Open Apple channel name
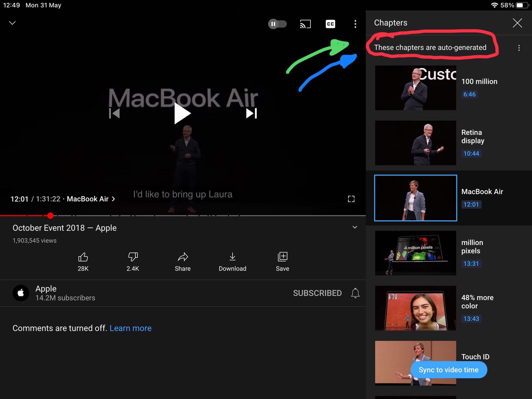 [46, 288]
